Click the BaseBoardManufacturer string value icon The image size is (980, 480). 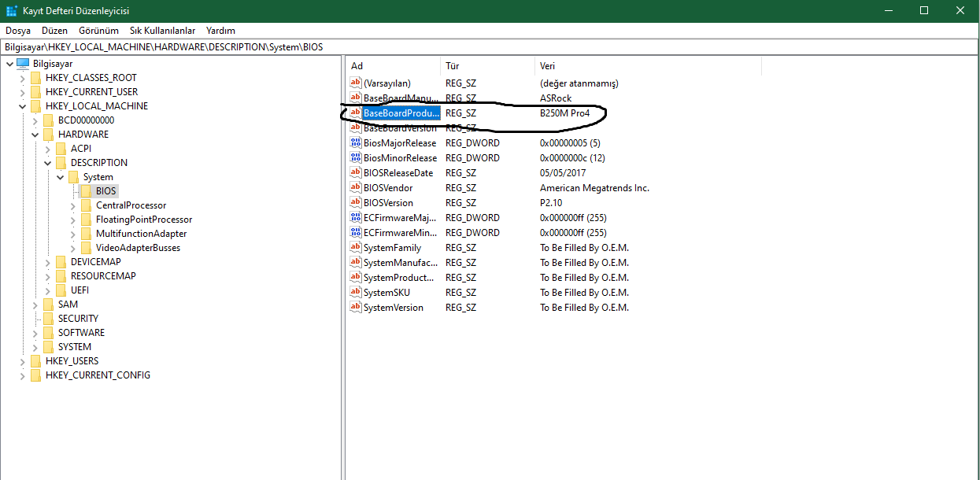click(x=356, y=98)
